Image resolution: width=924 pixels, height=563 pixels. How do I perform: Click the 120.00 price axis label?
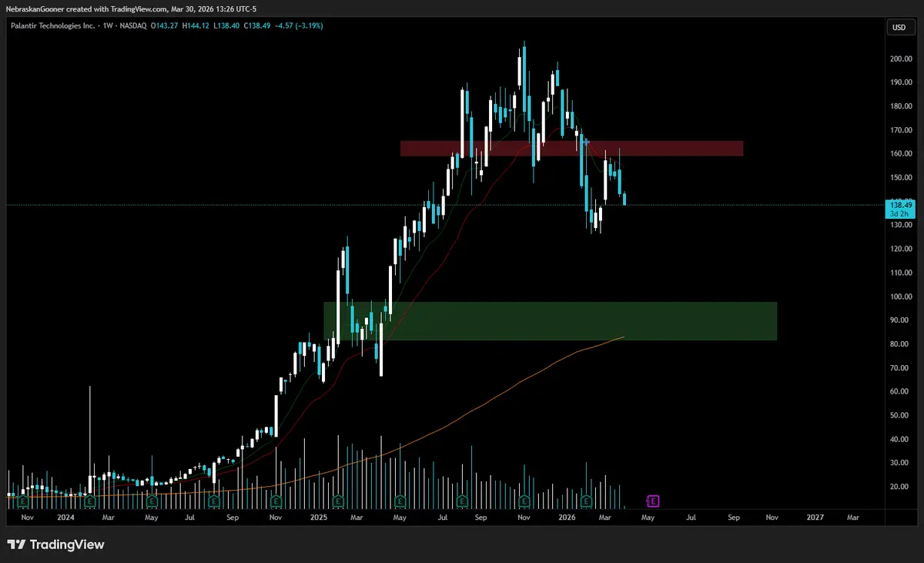click(x=901, y=249)
